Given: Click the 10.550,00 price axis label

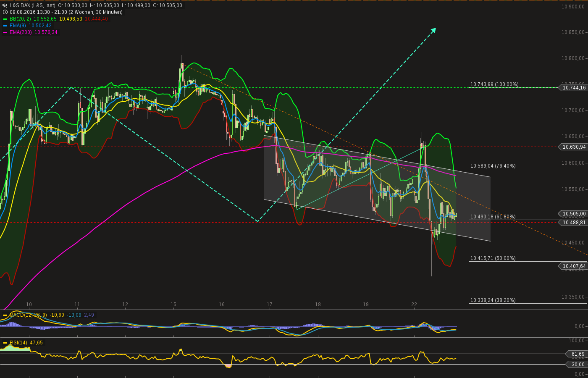Looking at the screenshot, I should pyautogui.click(x=573, y=189).
